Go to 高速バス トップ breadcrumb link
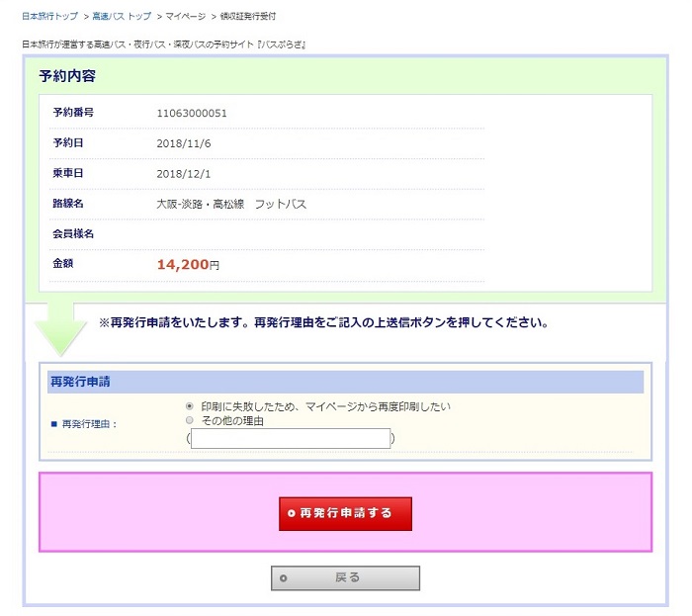The width and height of the screenshot is (692, 616). coord(122,17)
